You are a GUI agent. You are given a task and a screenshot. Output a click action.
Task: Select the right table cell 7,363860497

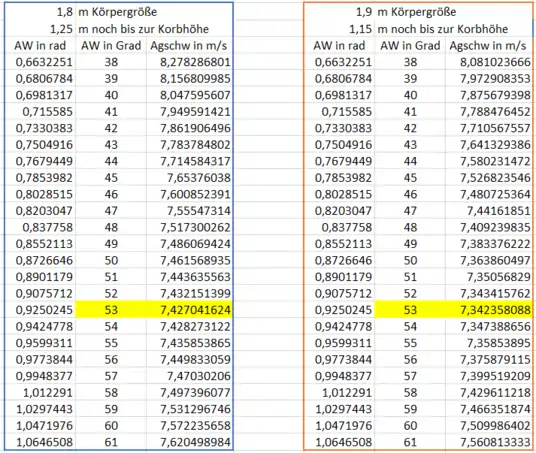coord(488,260)
